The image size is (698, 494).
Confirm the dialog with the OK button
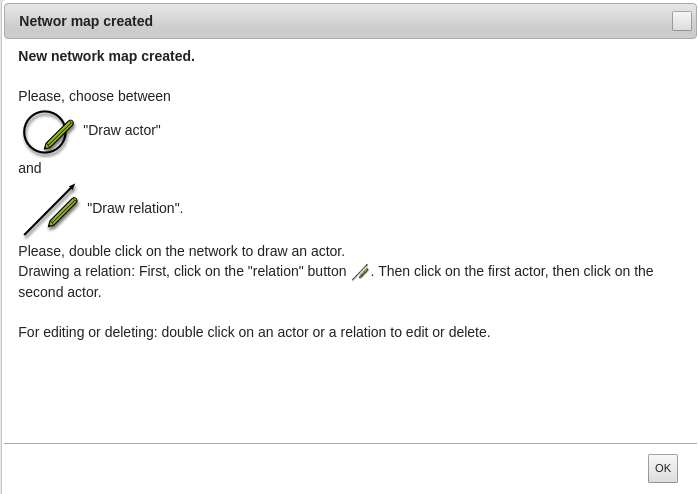coord(662,468)
